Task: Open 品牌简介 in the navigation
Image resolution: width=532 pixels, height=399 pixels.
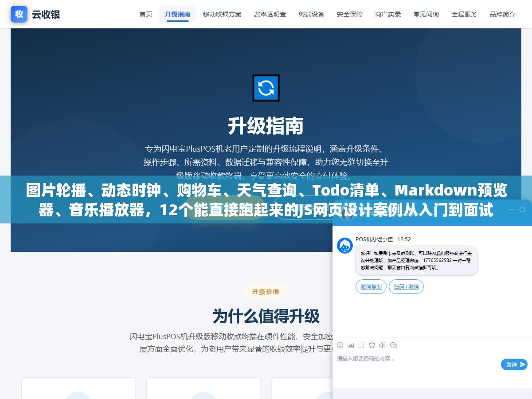Action: click(x=502, y=14)
